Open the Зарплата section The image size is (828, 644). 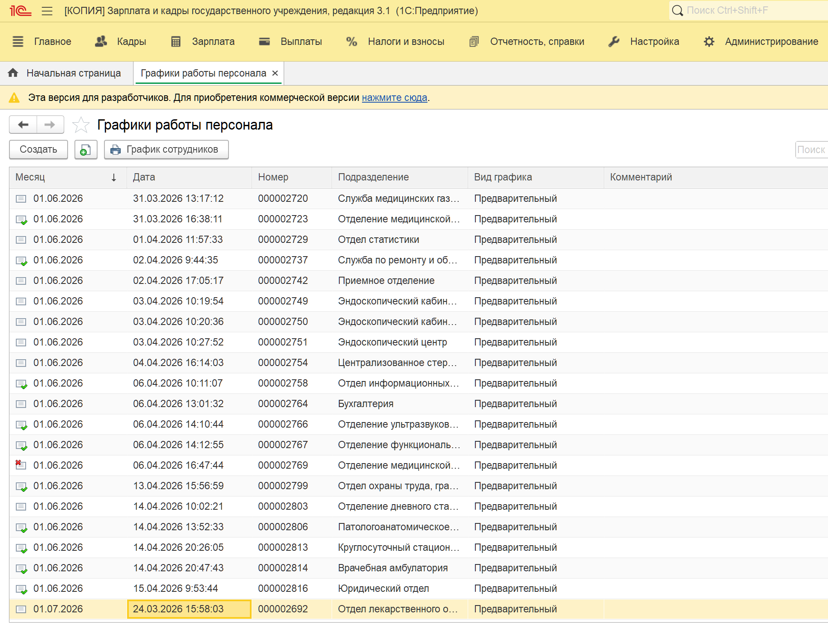pos(213,41)
